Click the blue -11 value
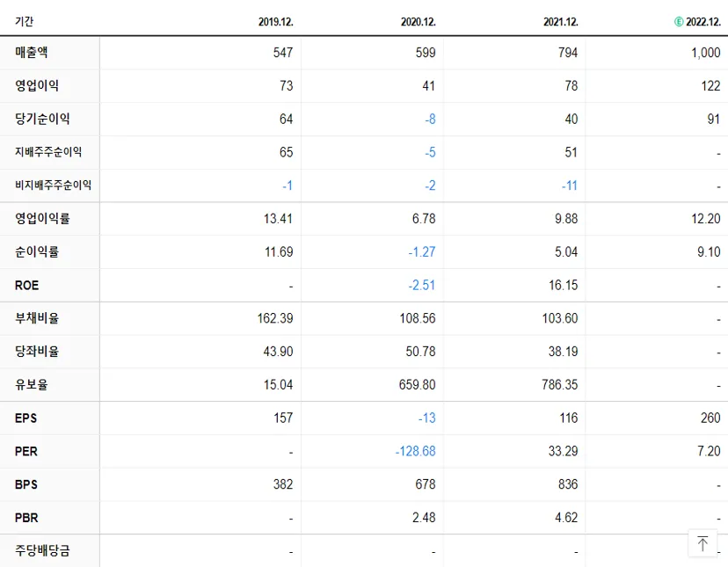The height and width of the screenshot is (567, 728). click(x=570, y=185)
